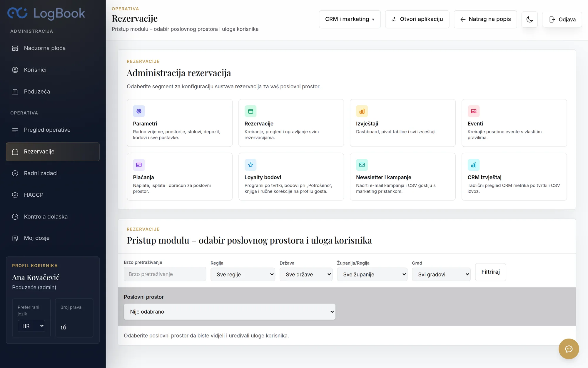588x368 pixels.
Task: Open the Loyalty bodovi card title
Action: click(x=263, y=177)
